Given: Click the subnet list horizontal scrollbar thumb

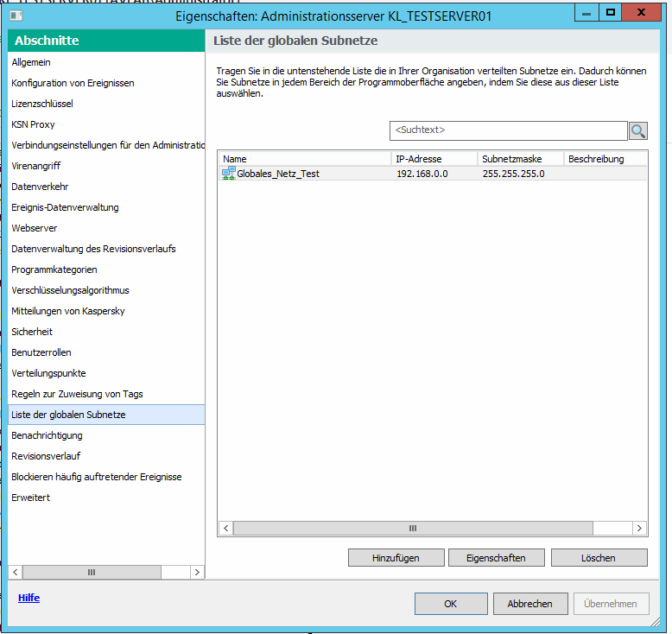Looking at the screenshot, I should coord(413,528).
